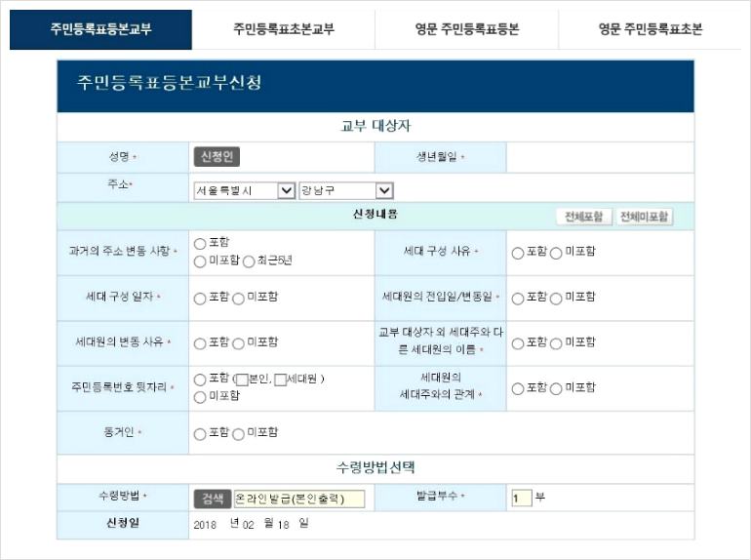Click the 수령방법선택 section heading
Viewport: 751px width, 560px height.
375,467
